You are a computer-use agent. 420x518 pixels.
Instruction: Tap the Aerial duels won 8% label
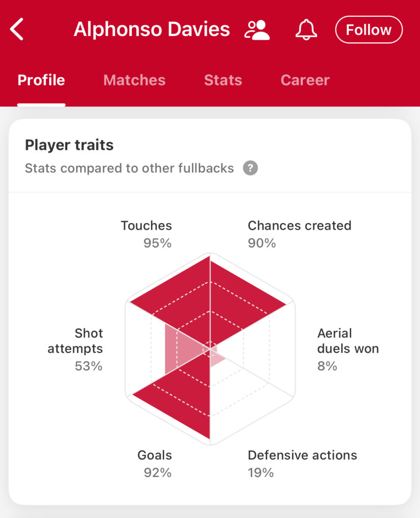[348, 350]
